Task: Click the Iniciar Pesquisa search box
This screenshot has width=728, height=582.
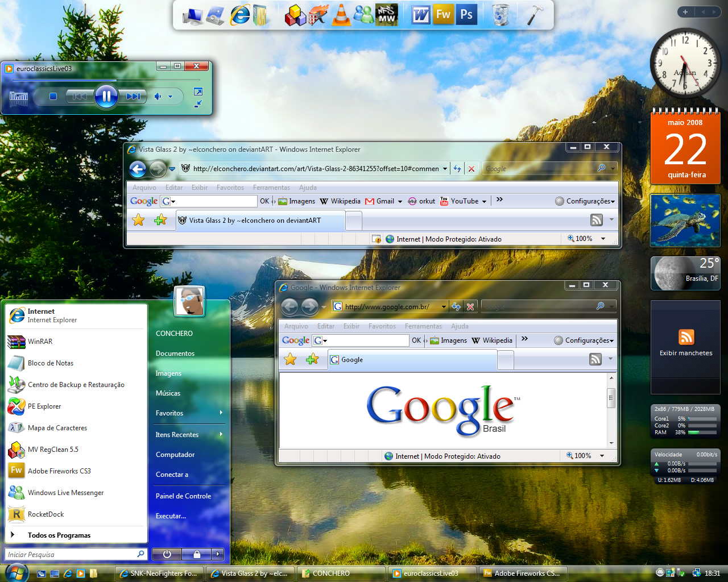Action: [76, 554]
